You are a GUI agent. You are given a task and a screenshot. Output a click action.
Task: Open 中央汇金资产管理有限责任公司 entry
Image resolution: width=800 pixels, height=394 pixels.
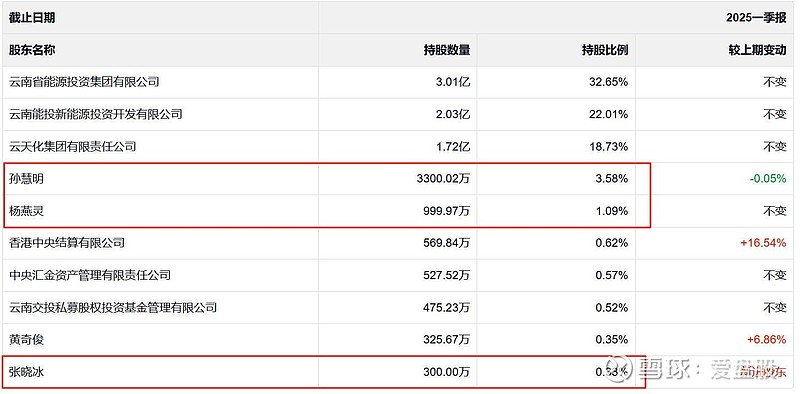90,276
